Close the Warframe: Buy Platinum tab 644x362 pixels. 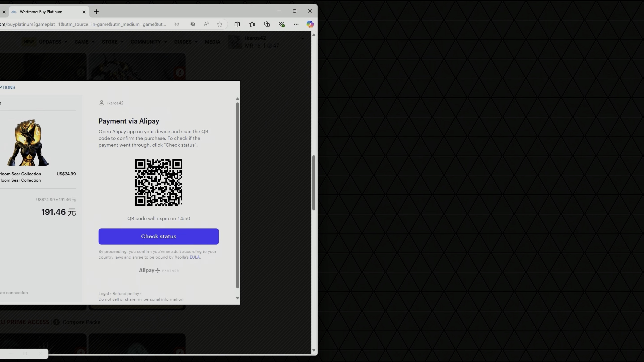coord(84,12)
